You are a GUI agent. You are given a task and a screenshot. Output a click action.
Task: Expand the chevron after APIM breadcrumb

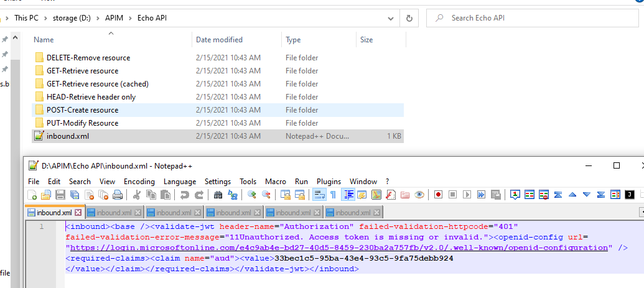pyautogui.click(x=131, y=18)
